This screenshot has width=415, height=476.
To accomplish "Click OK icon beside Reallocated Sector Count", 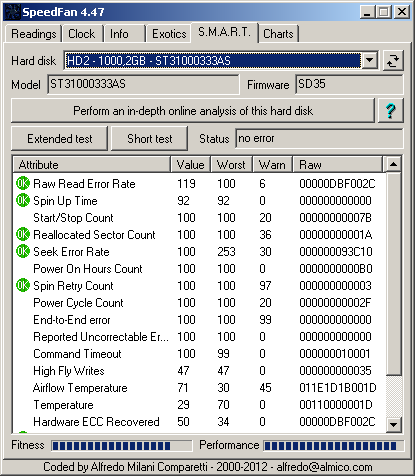I will tap(23, 234).
